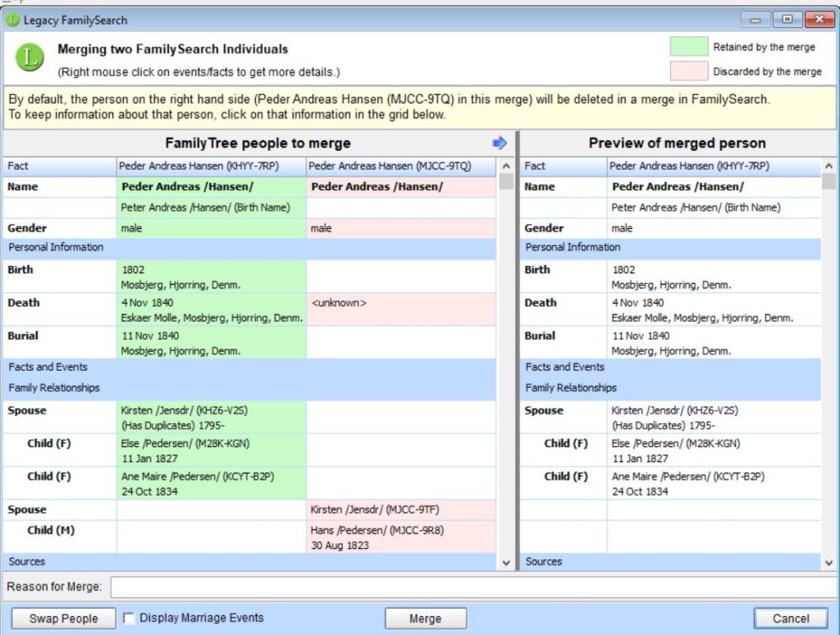Click left grid vertical scrollbar thumb
Viewport: 840px width, 635px height.
[505, 181]
